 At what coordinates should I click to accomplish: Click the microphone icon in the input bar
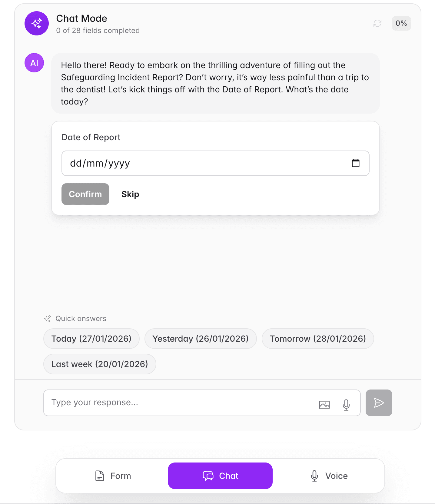click(x=346, y=404)
